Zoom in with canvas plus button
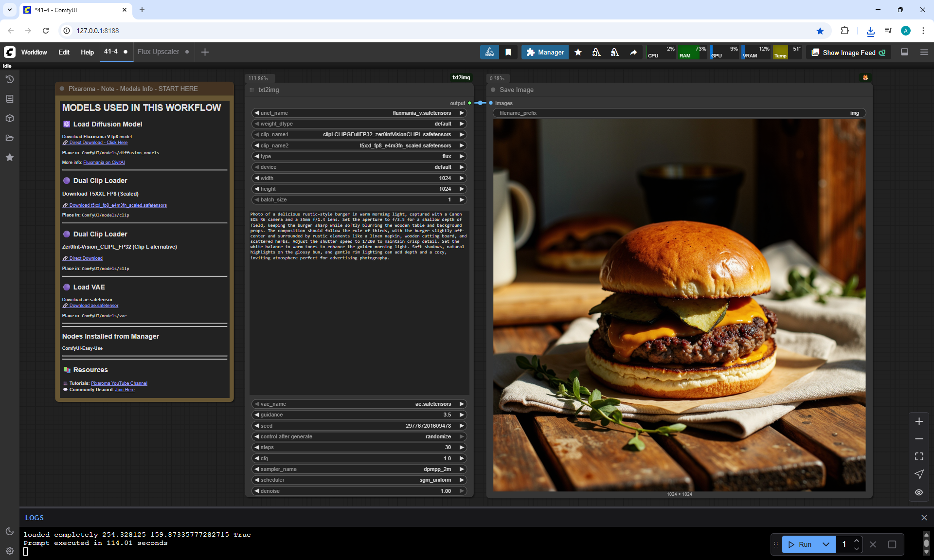This screenshot has width=934, height=560. pos(919,421)
